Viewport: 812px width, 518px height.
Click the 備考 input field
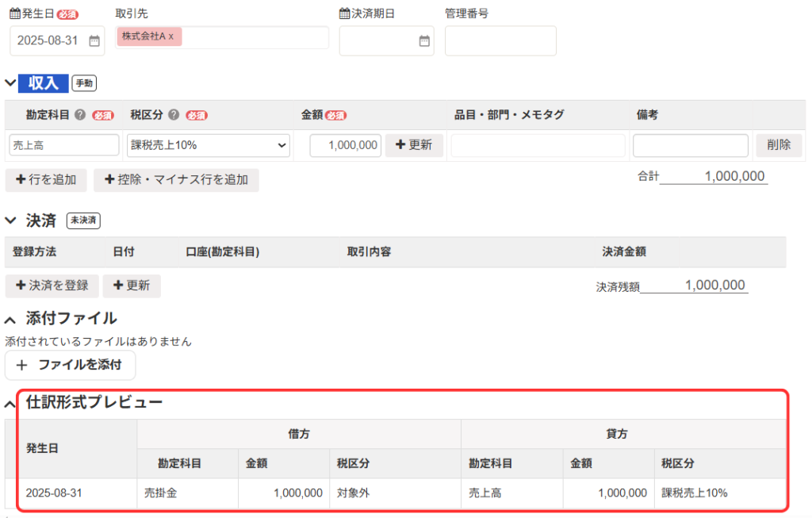[690, 145]
